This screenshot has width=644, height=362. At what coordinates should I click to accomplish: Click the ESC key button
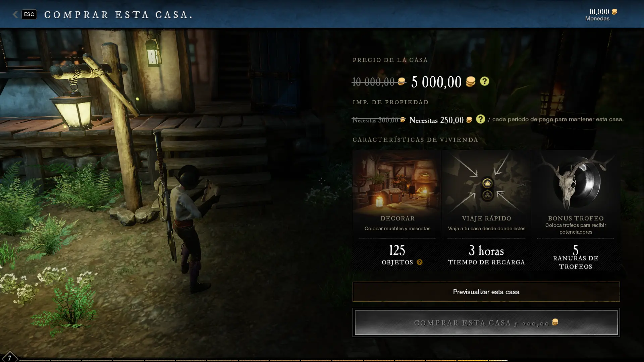(x=29, y=14)
